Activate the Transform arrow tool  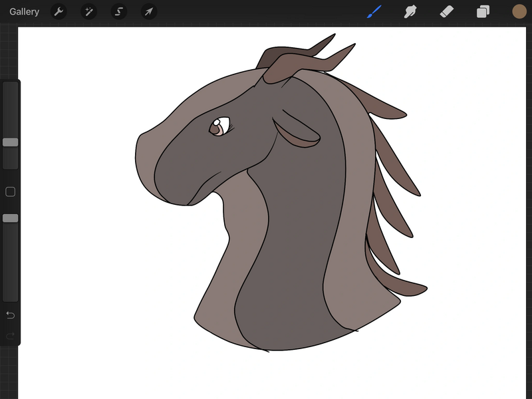149,11
